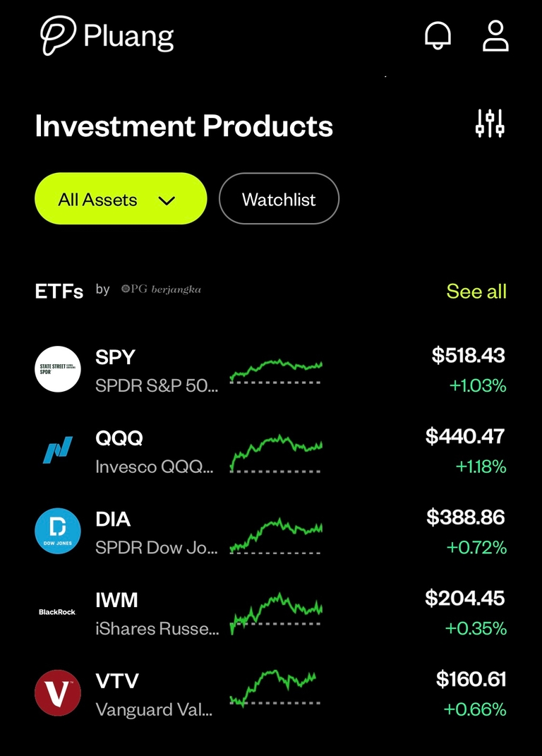This screenshot has height=756, width=542.
Task: Open SPY price chart sparkline
Action: tap(275, 371)
